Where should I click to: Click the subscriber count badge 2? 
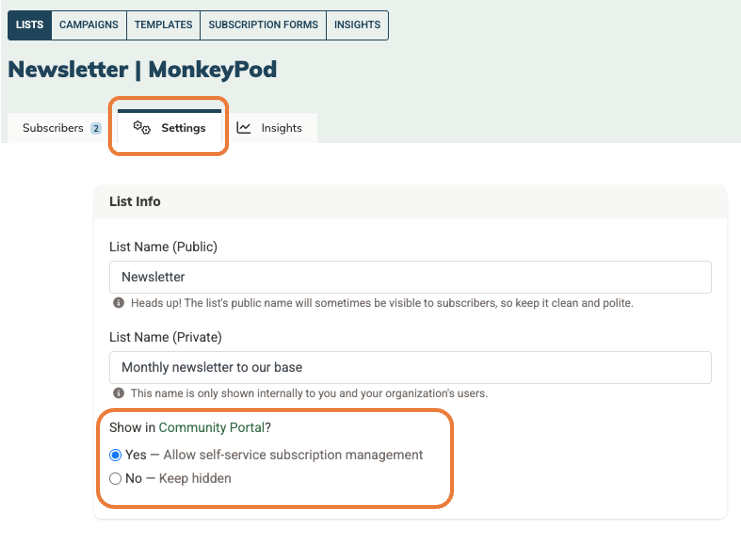[x=96, y=129]
